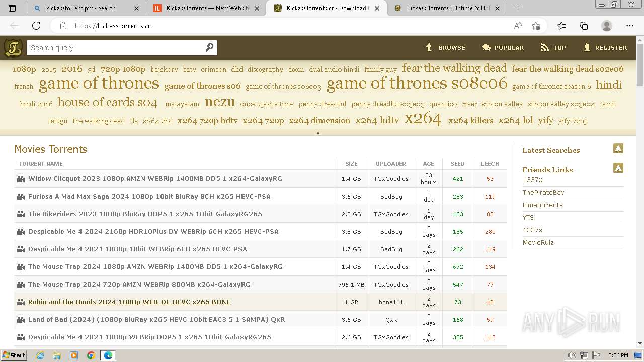This screenshot has height=362, width=644.
Task: Click the 'x264' large tag
Action: (x=423, y=119)
